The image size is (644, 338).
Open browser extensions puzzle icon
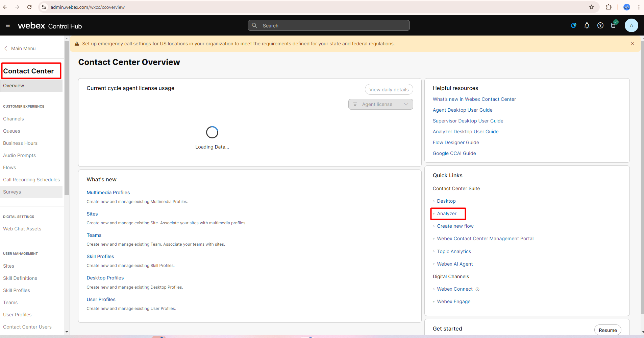pyautogui.click(x=609, y=7)
